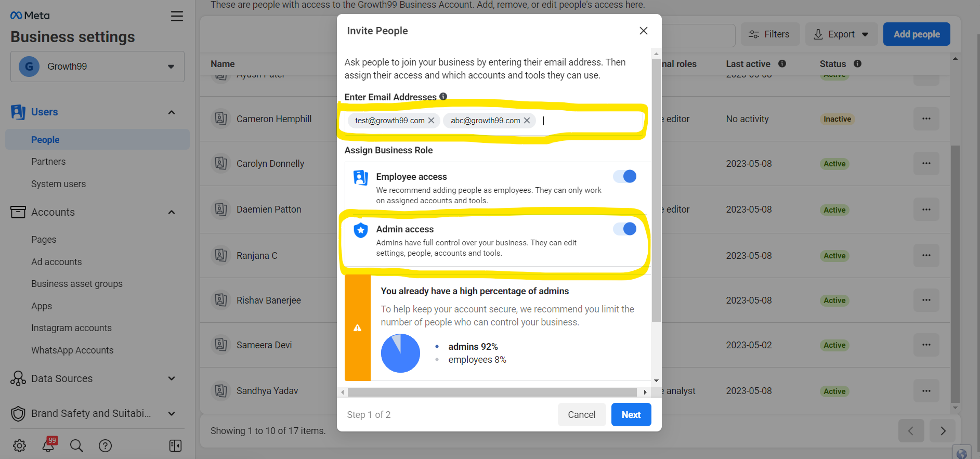
Task: Click the Data Sources icon
Action: click(x=18, y=378)
